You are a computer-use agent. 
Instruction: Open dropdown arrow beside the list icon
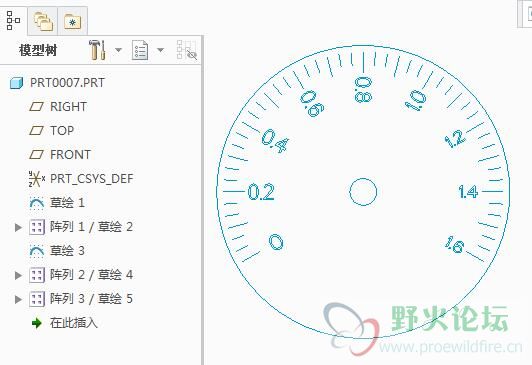(x=160, y=50)
